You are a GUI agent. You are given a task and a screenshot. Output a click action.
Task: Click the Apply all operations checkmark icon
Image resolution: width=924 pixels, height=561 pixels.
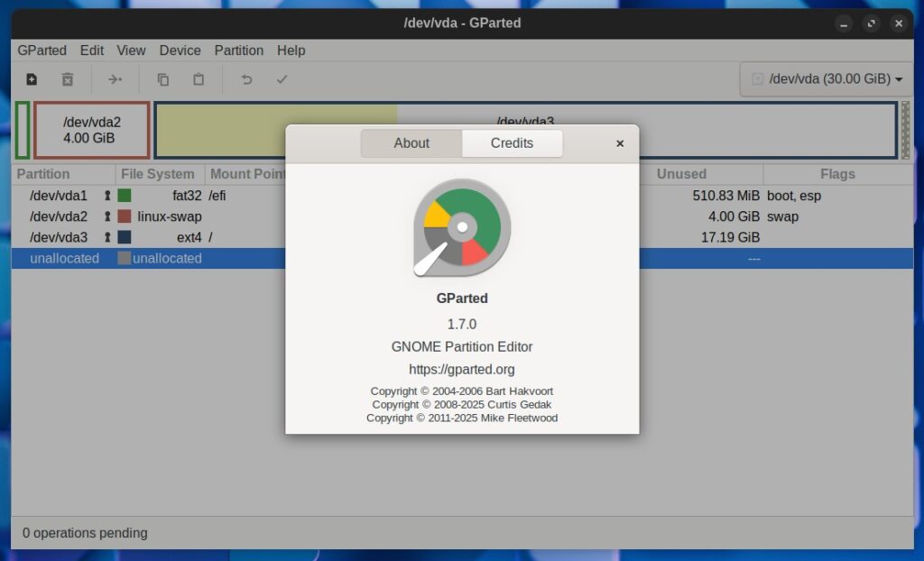(x=282, y=79)
